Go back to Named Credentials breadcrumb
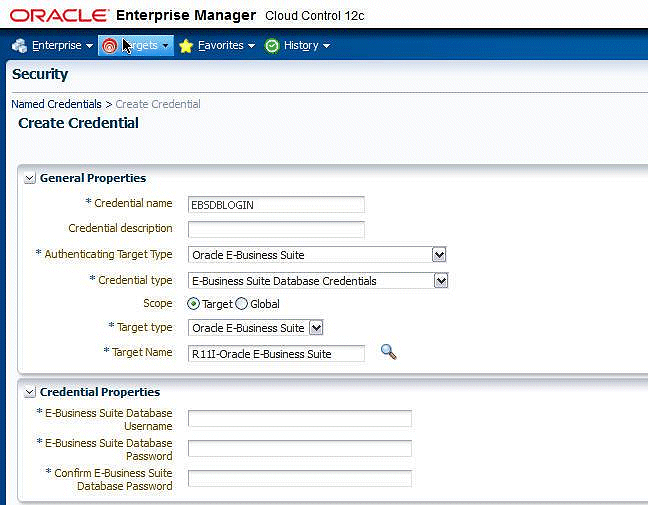The width and height of the screenshot is (648, 505). [x=56, y=104]
